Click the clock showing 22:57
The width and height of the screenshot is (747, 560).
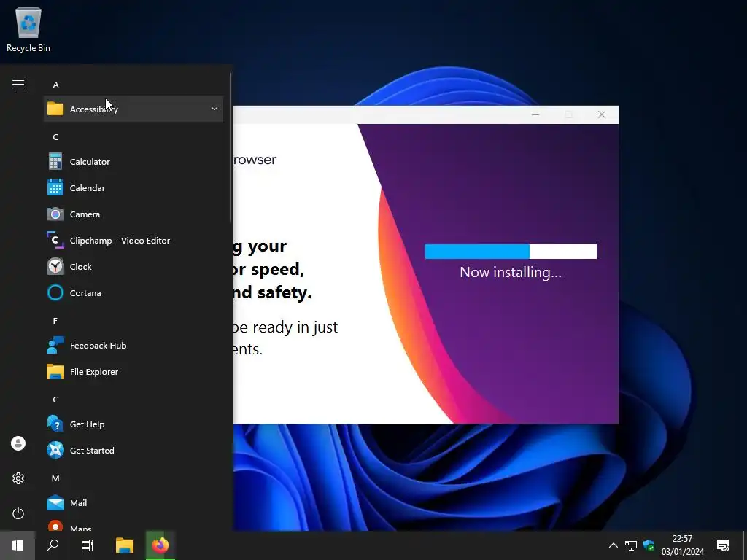point(682,539)
